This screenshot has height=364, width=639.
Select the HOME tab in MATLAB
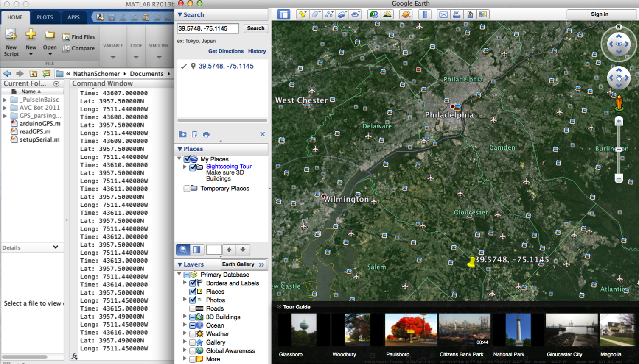click(x=15, y=17)
